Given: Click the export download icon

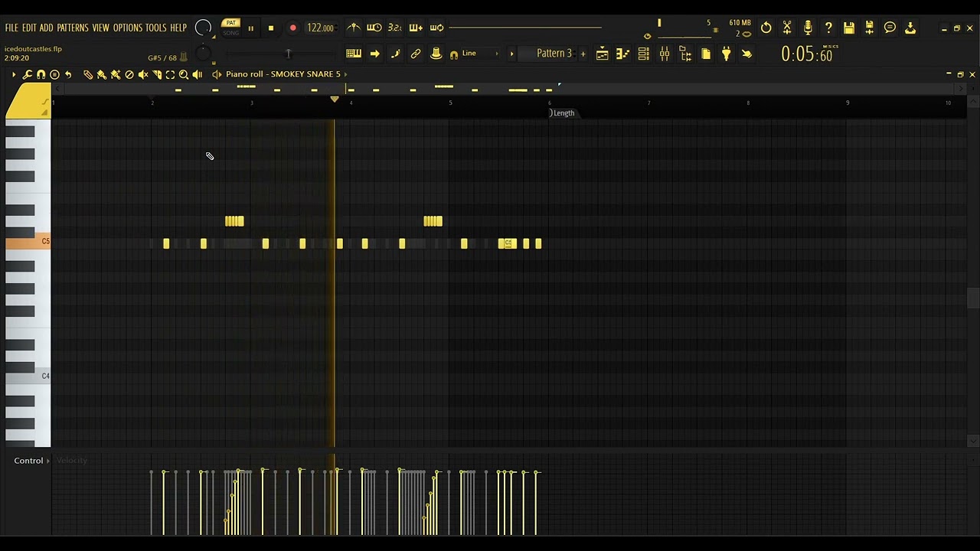Looking at the screenshot, I should point(910,28).
